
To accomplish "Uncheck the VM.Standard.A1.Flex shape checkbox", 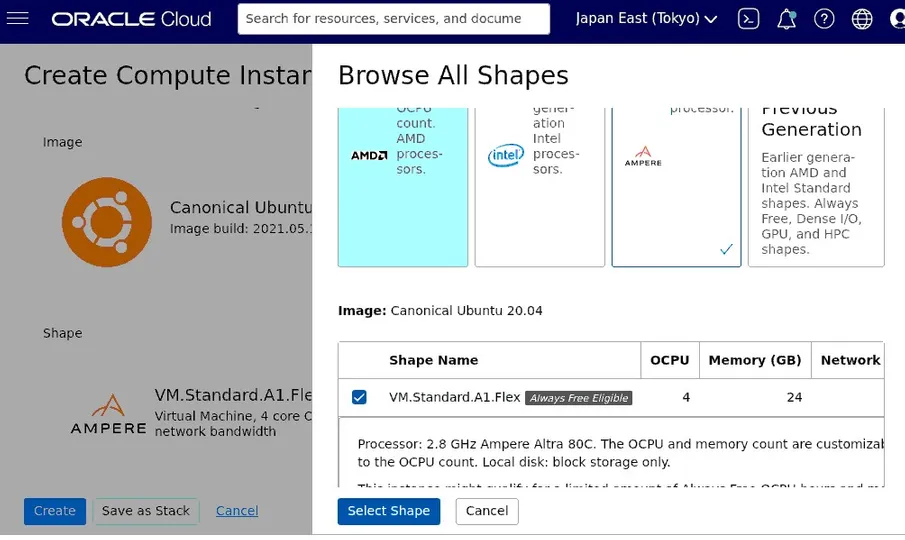I will [x=359, y=398].
